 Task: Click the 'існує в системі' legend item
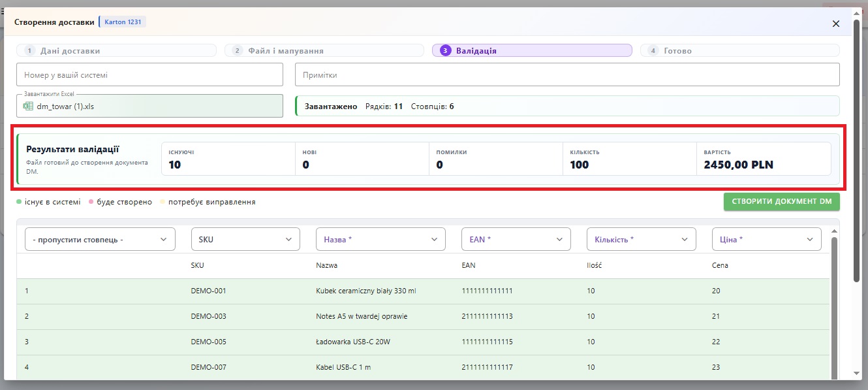[49, 202]
